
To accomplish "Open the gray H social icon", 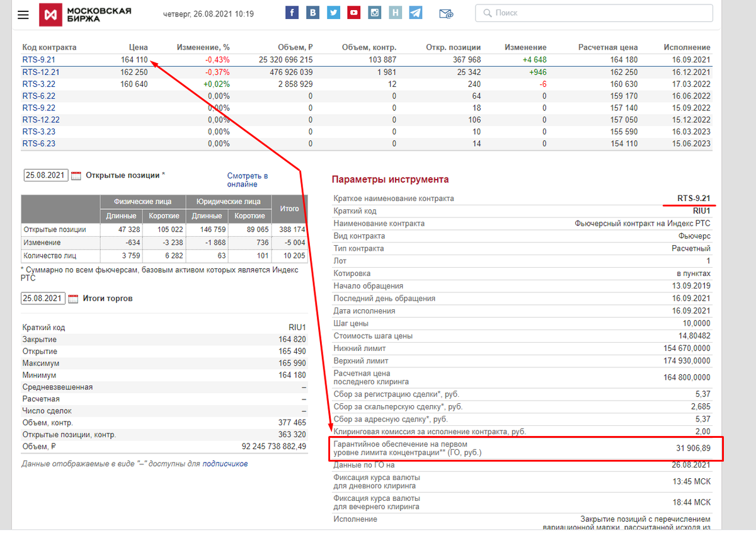I will coord(395,13).
